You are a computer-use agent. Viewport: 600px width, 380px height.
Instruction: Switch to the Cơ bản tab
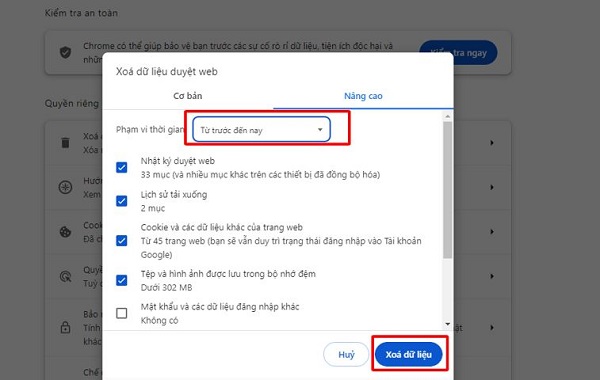[188, 96]
